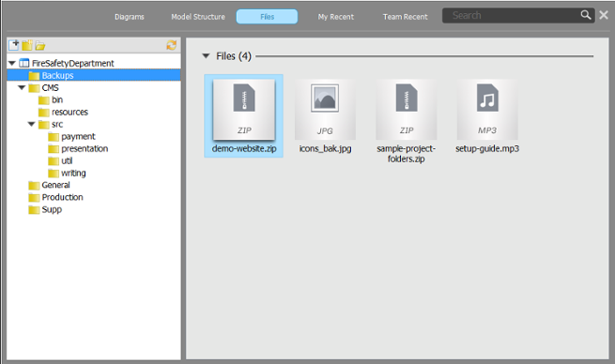615x364 pixels.
Task: Click the icons_bak.jpg file name
Action: click(325, 149)
